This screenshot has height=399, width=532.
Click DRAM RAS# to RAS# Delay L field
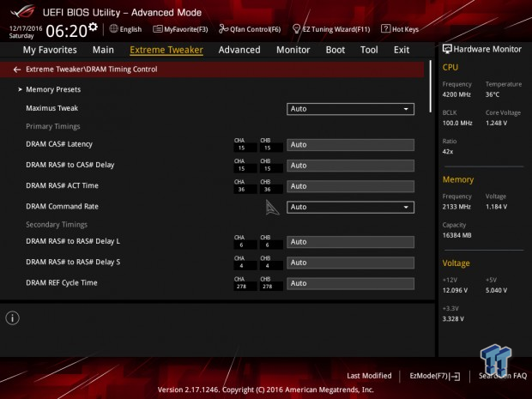click(x=350, y=242)
